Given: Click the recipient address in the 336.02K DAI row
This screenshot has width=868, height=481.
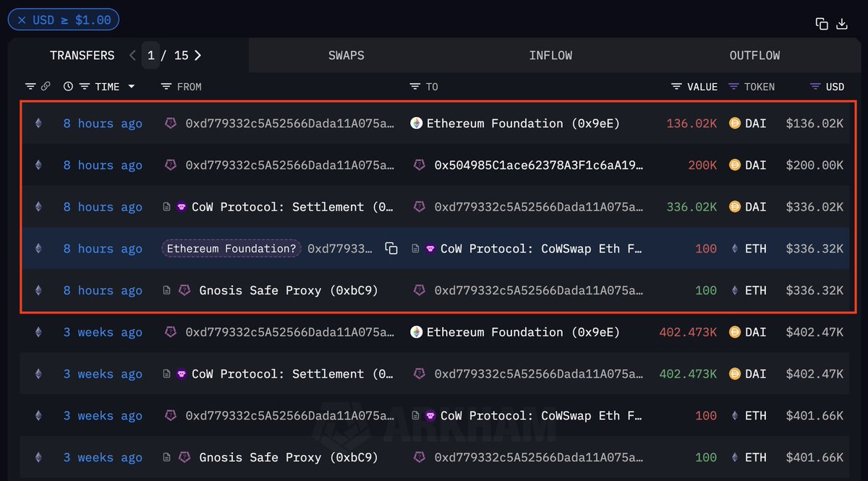Looking at the screenshot, I should pos(539,207).
